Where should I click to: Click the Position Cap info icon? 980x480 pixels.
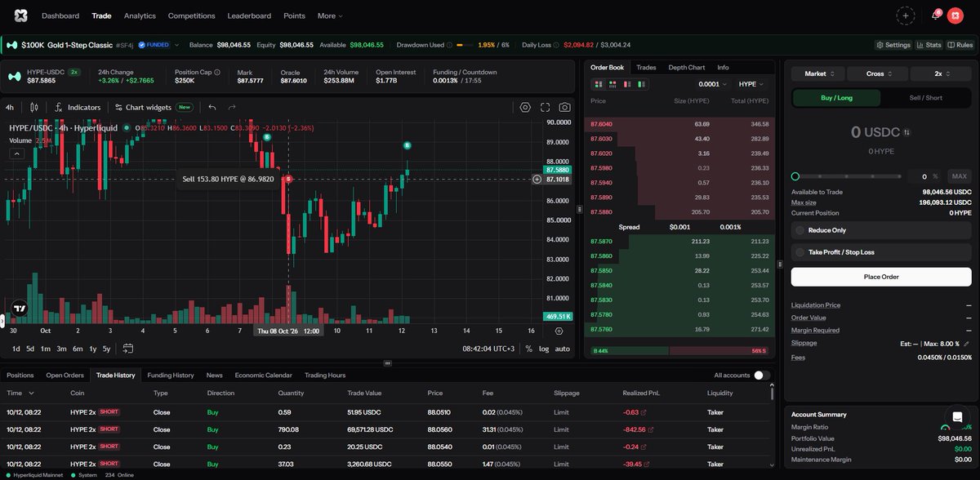pyautogui.click(x=216, y=72)
